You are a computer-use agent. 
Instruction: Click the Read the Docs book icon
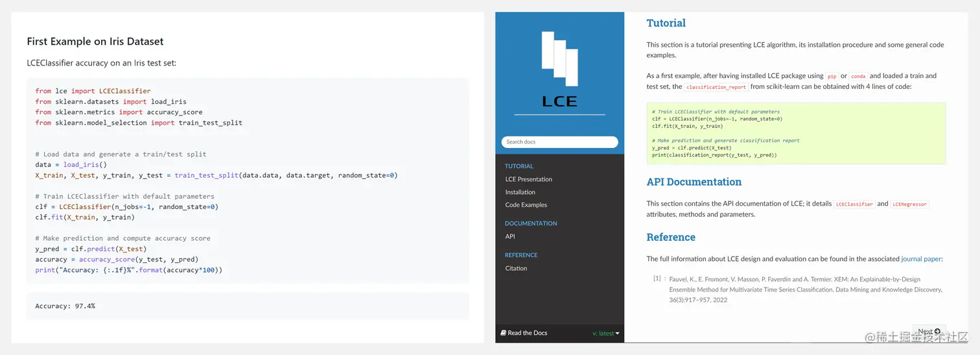click(x=503, y=333)
